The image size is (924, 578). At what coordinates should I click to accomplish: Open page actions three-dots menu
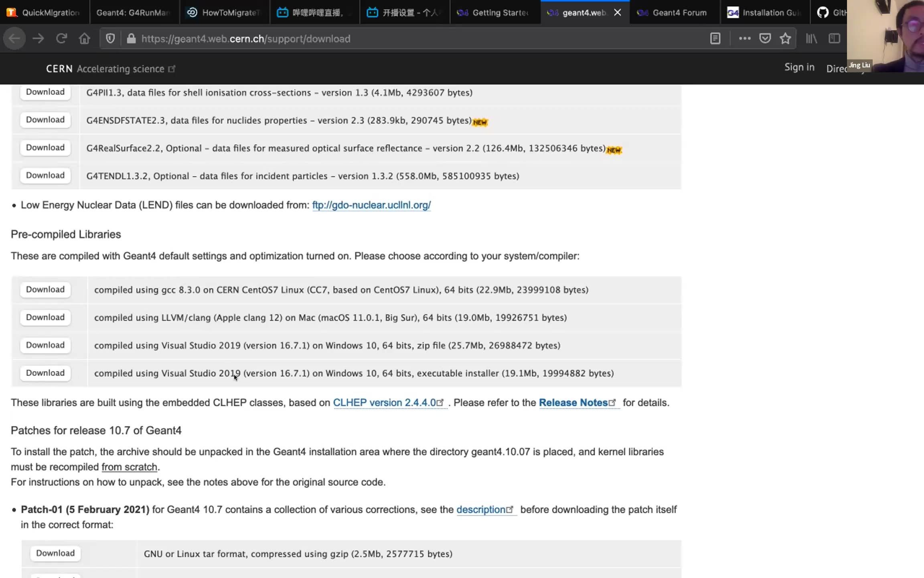click(744, 39)
